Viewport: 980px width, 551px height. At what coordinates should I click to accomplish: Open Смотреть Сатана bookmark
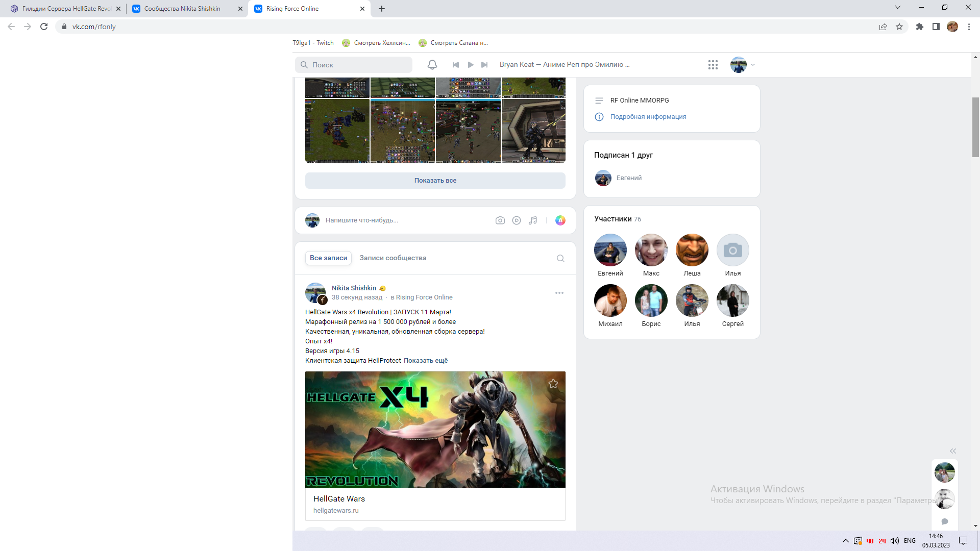(x=453, y=43)
